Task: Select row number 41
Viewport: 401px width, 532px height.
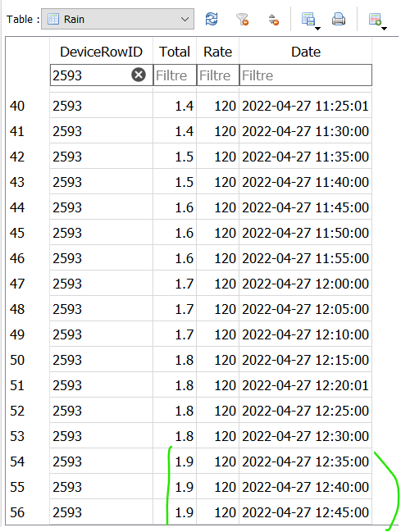Action: 17,131
